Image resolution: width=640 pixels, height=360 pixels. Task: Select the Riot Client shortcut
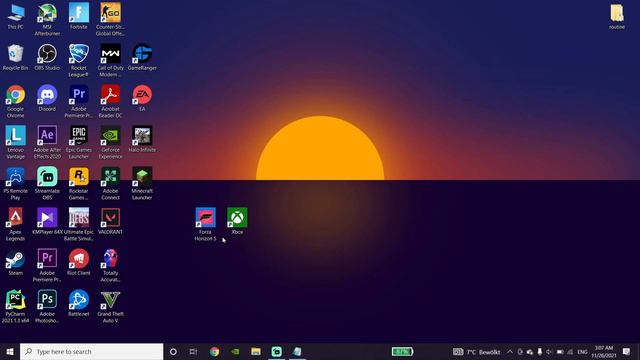point(79,262)
